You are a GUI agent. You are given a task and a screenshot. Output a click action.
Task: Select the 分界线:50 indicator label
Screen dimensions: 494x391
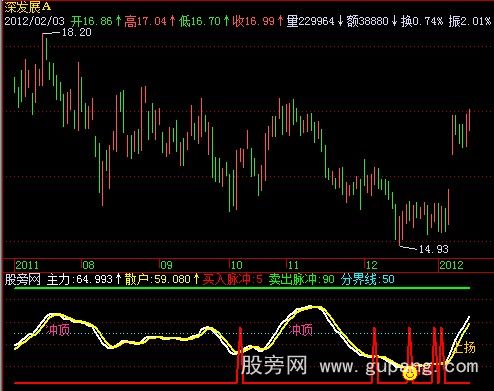tap(368, 279)
